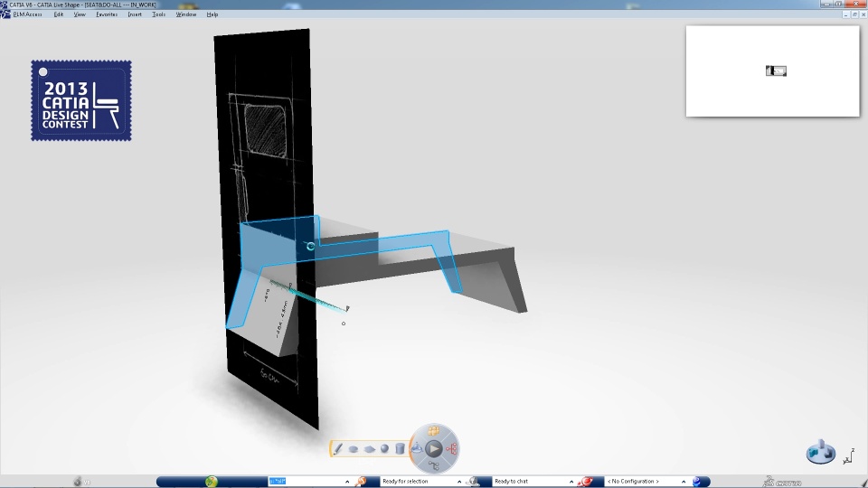This screenshot has height=488, width=868.
Task: Open the Help menu
Action: (x=212, y=14)
